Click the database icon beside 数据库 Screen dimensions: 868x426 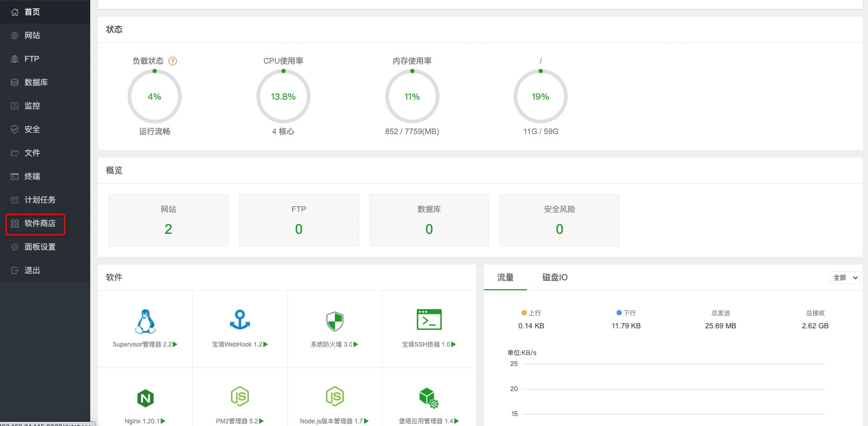(15, 82)
